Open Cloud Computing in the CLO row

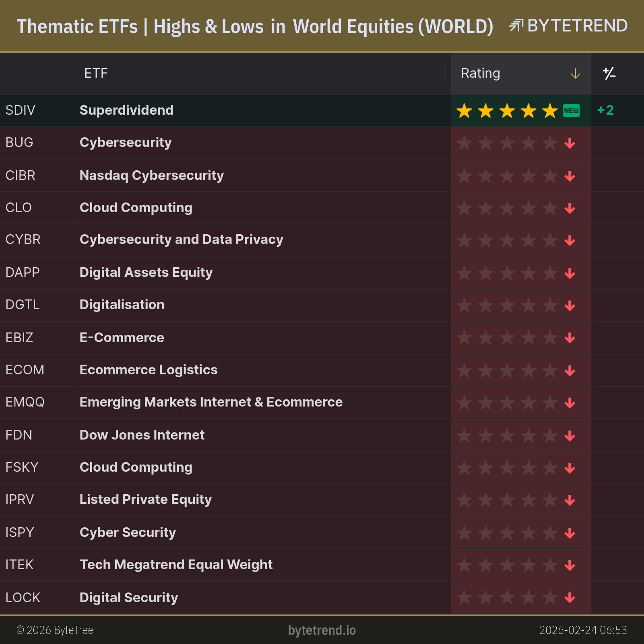(136, 208)
